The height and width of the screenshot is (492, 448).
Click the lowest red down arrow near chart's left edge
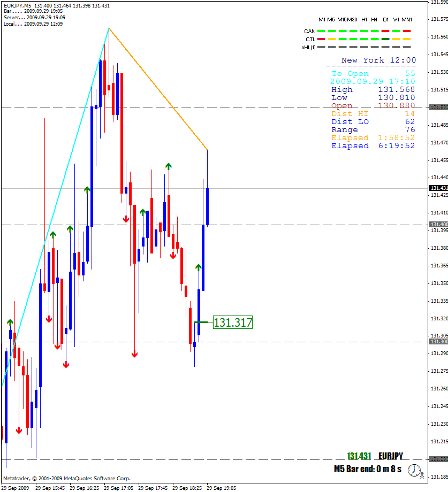pyautogui.click(x=19, y=430)
